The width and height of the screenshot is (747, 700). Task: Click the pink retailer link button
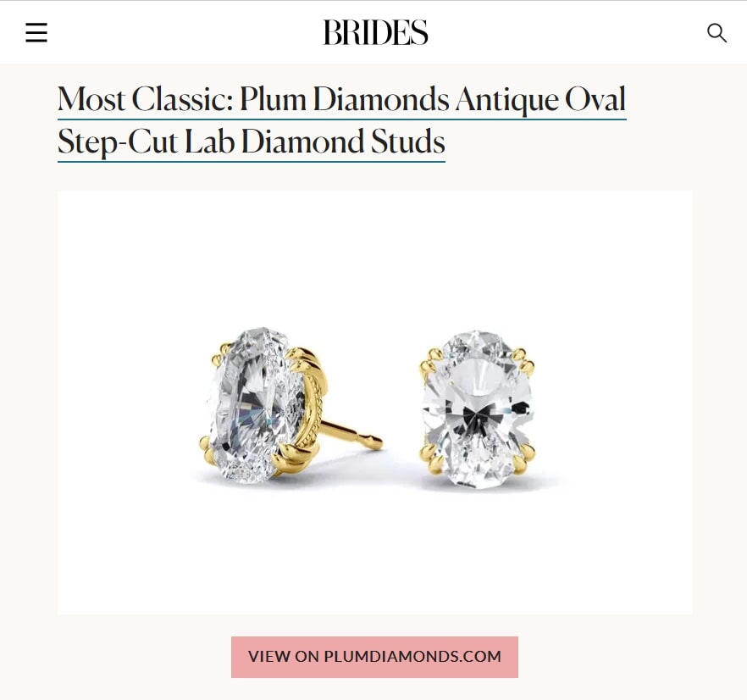coord(374,657)
